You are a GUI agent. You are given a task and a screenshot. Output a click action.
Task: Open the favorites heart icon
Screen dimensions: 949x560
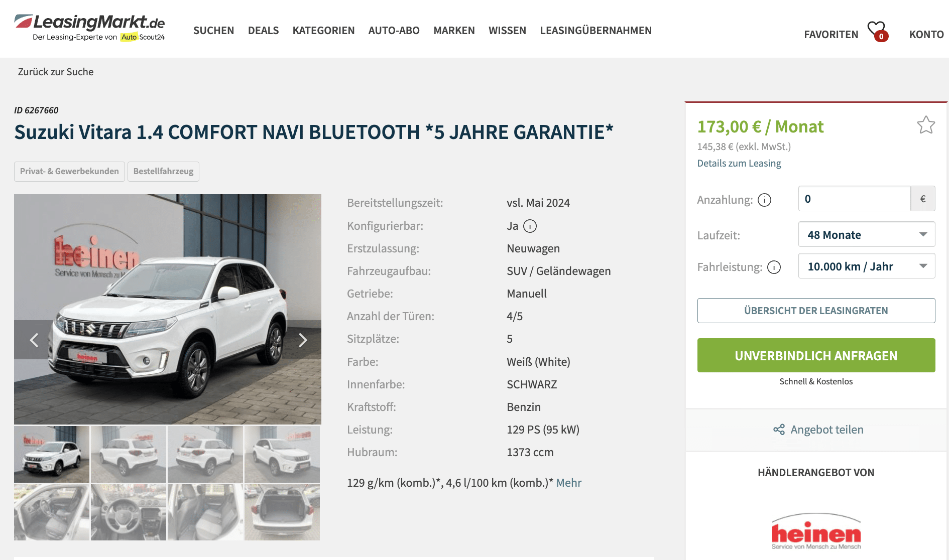click(x=877, y=31)
